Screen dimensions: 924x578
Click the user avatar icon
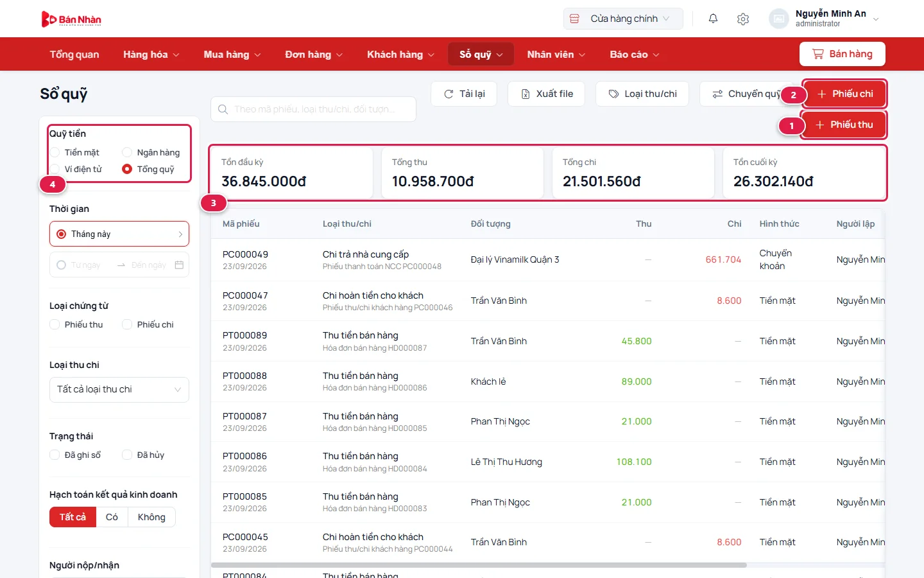pyautogui.click(x=778, y=19)
